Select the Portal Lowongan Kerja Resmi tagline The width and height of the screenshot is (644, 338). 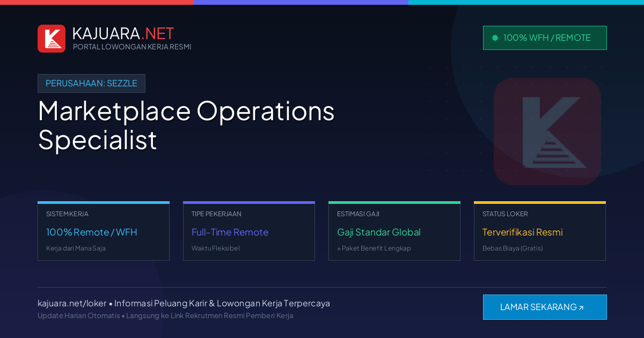click(x=132, y=47)
